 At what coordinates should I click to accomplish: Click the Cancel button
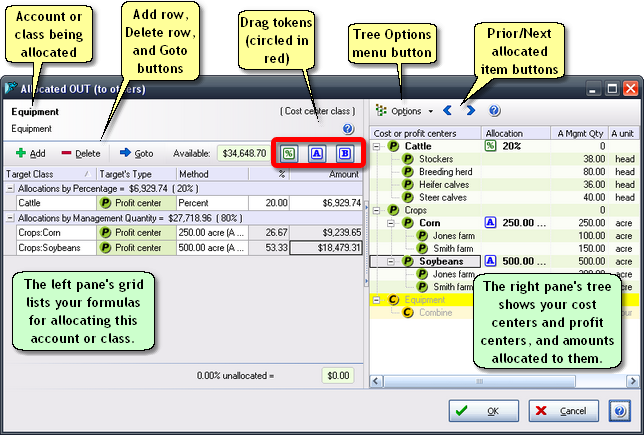(564, 411)
